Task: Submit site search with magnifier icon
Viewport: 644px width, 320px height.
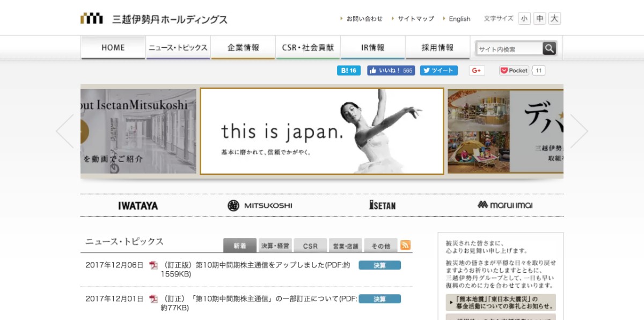Action: (x=549, y=48)
